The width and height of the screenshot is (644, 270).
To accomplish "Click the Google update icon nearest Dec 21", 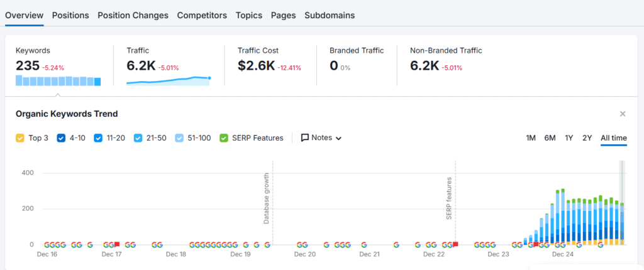I will pyautogui.click(x=364, y=245).
